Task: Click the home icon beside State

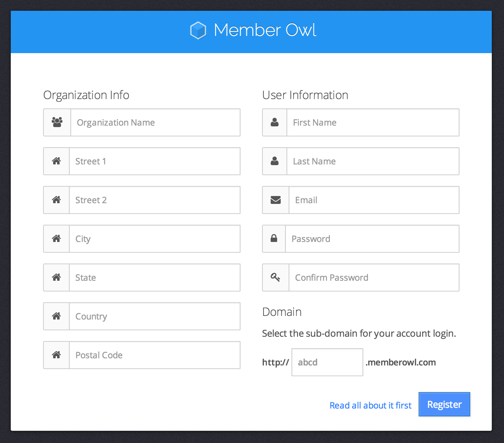Action: click(56, 278)
